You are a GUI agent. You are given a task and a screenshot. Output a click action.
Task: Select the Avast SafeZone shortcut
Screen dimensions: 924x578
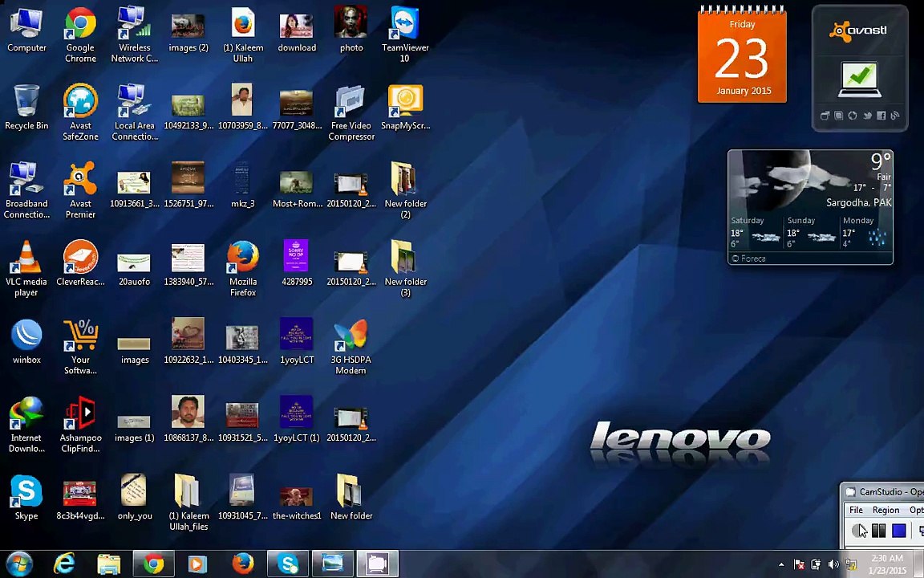[81, 112]
